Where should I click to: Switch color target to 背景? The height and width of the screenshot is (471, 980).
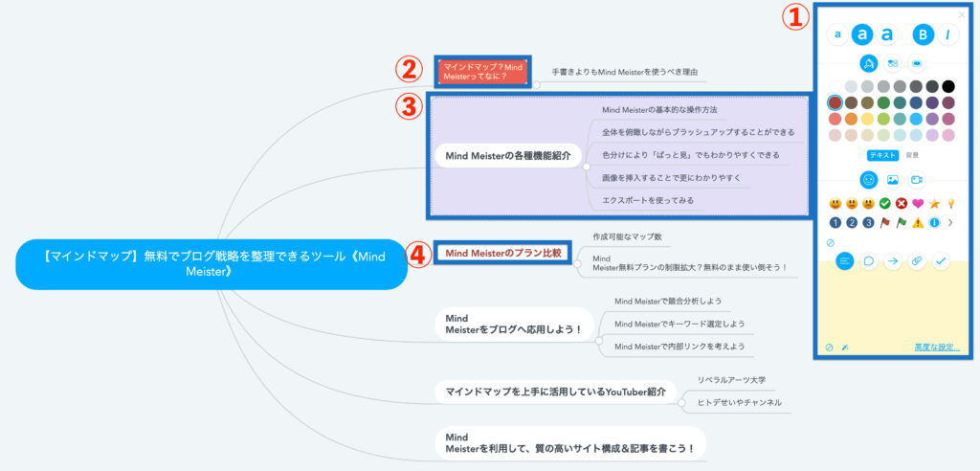coord(912,154)
